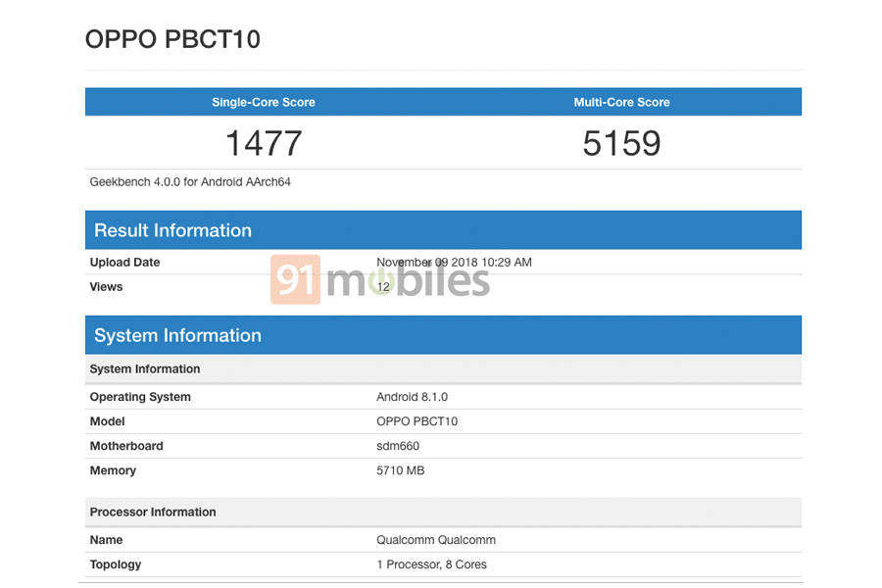Click the System Information section header
The height and width of the screenshot is (588, 882).
coord(177,335)
